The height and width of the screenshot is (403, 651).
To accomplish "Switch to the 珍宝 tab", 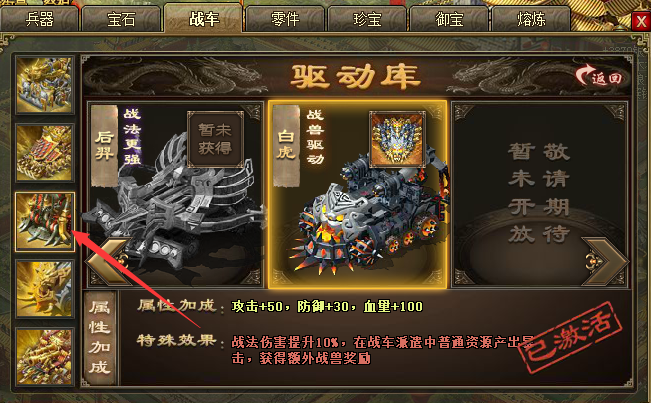I will (x=367, y=19).
